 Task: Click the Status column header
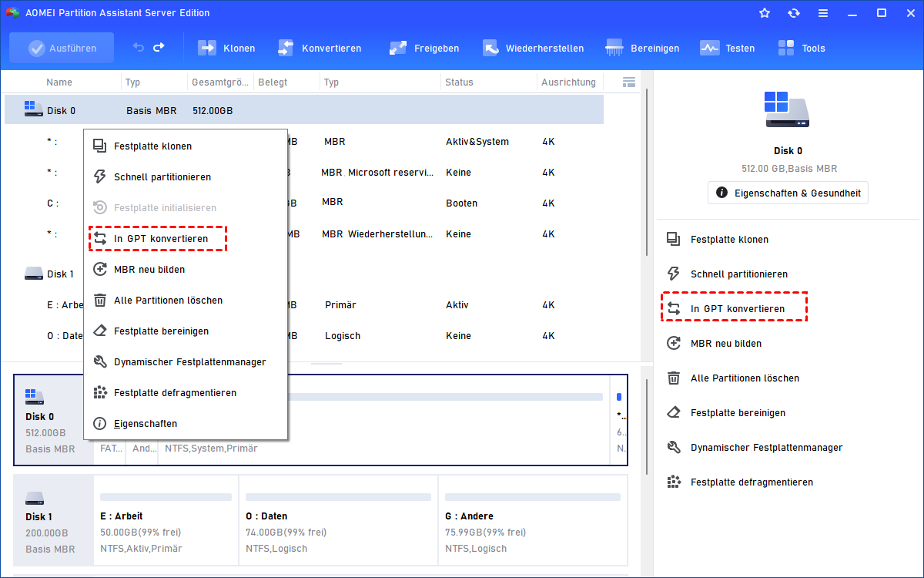(x=459, y=82)
